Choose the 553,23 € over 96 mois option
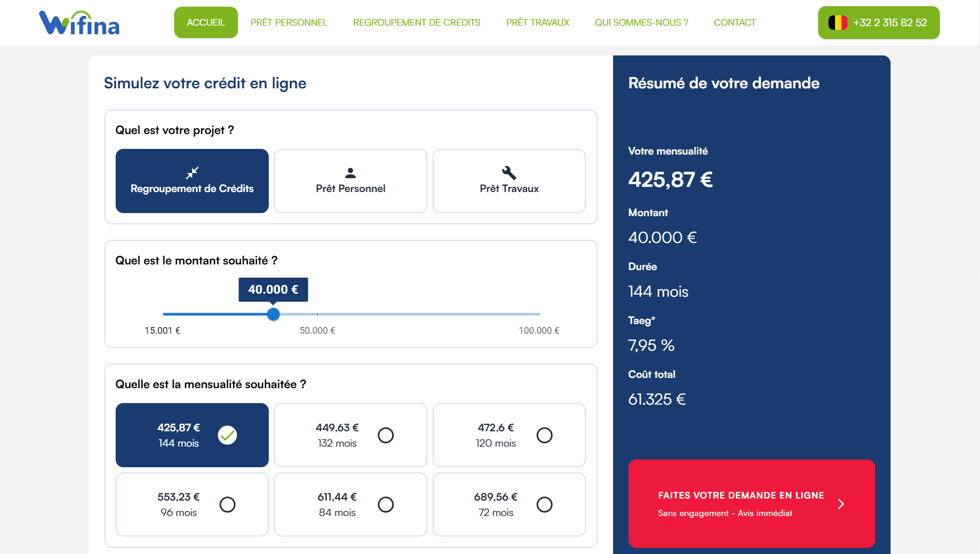Viewport: 980px width, 554px height. (x=192, y=504)
